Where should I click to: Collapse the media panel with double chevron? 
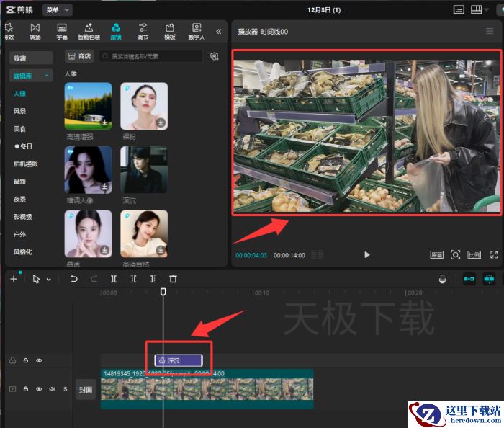click(219, 31)
